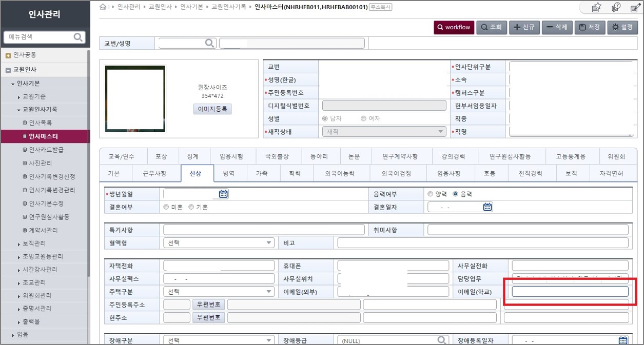Choose the 미혼 radio option
This screenshot has width=644, height=345.
(x=166, y=207)
